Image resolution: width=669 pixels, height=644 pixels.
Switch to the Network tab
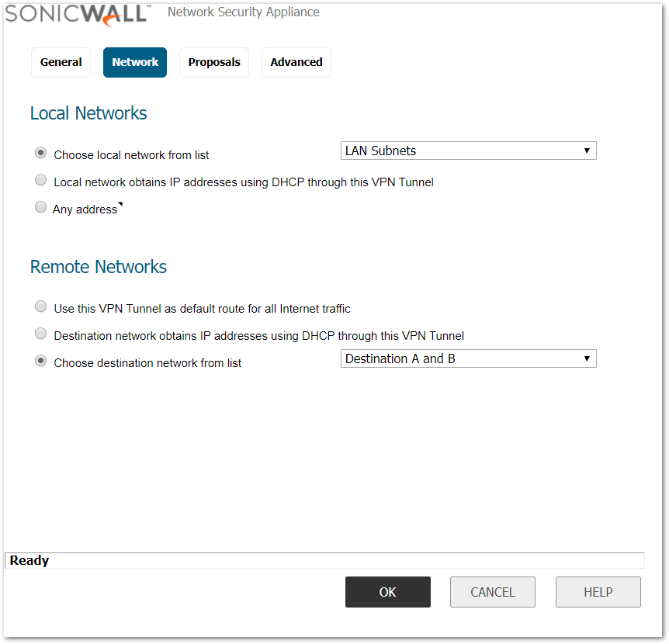[x=135, y=62]
